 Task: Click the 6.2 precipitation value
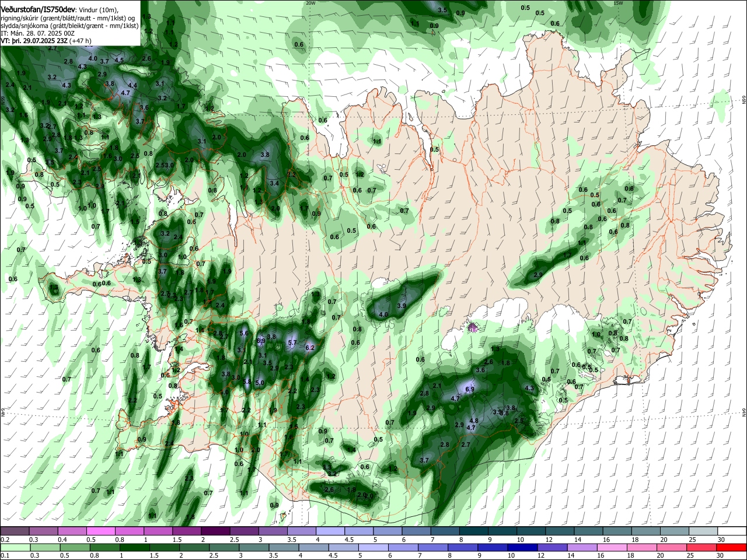point(310,348)
